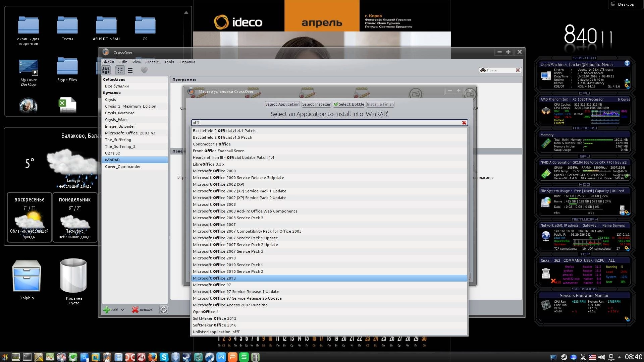The image size is (644, 362).
Task: Go to Select Application step
Action: [282, 104]
